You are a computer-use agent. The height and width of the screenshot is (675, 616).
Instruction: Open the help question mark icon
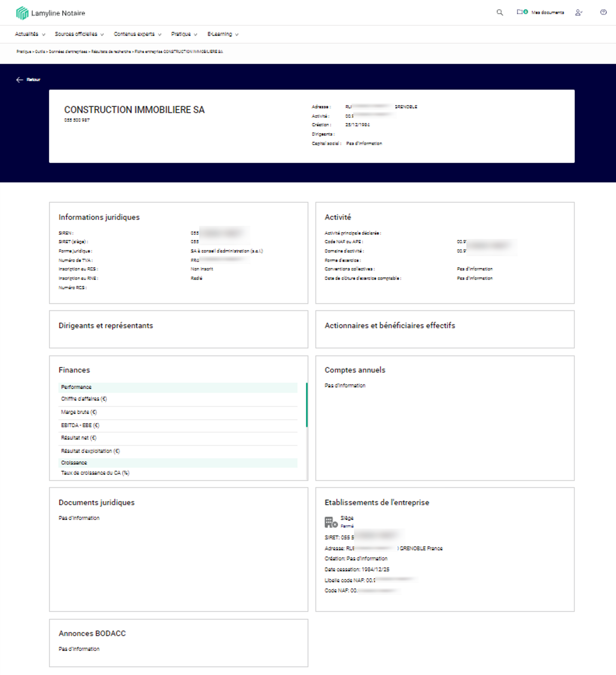click(x=603, y=12)
